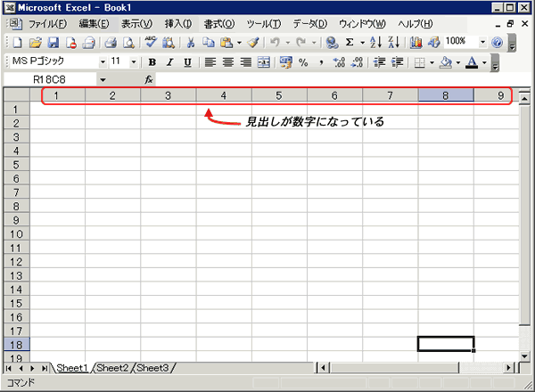Open the font size dropdown

point(134,62)
